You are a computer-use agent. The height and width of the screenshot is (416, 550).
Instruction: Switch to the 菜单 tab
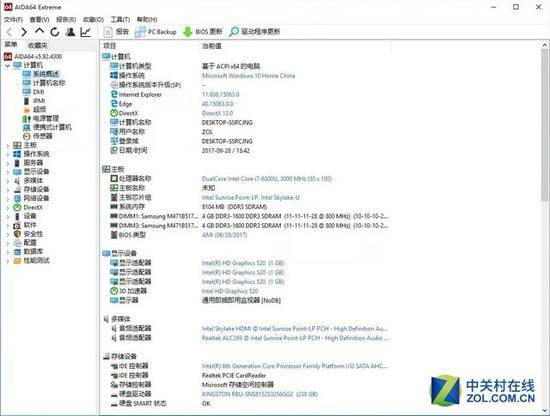tap(11, 45)
